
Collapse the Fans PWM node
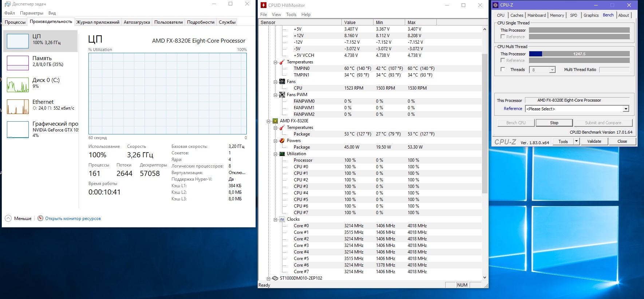(276, 95)
